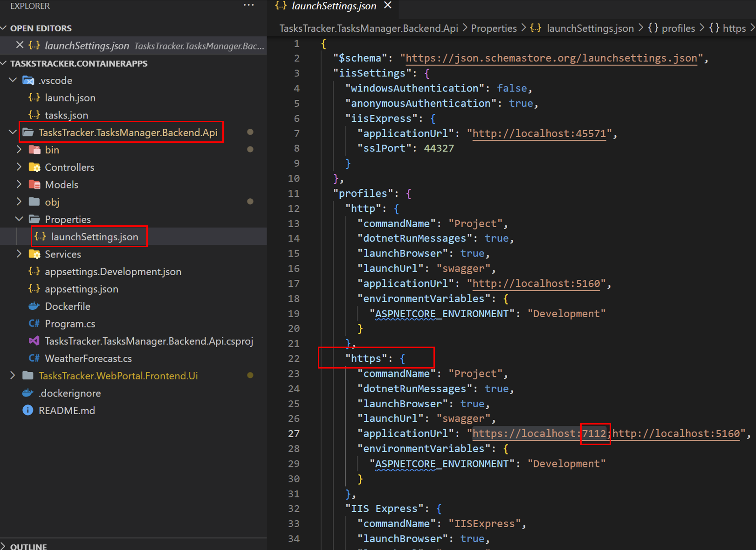This screenshot has height=550, width=756.
Task: Expand the TasksTracker.WebPortal.Frontend.Ui folder
Action: 13,376
